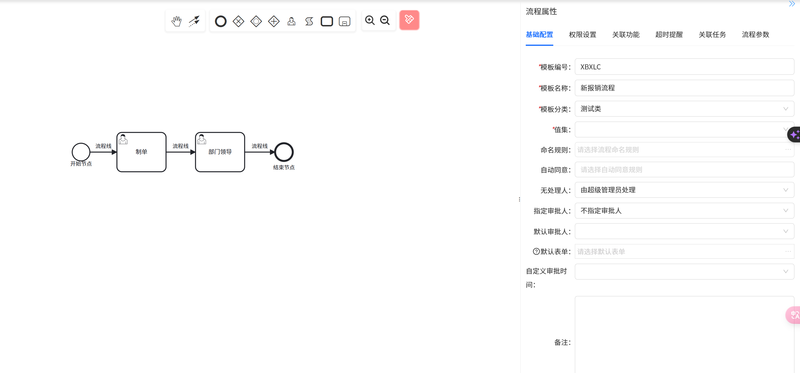Select the 结束节点 end circle

(284, 152)
